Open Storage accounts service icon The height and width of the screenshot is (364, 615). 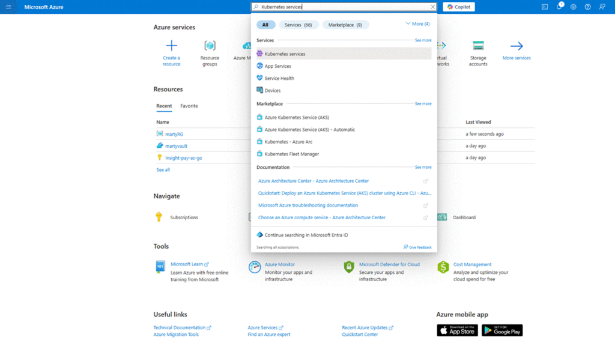(478, 46)
